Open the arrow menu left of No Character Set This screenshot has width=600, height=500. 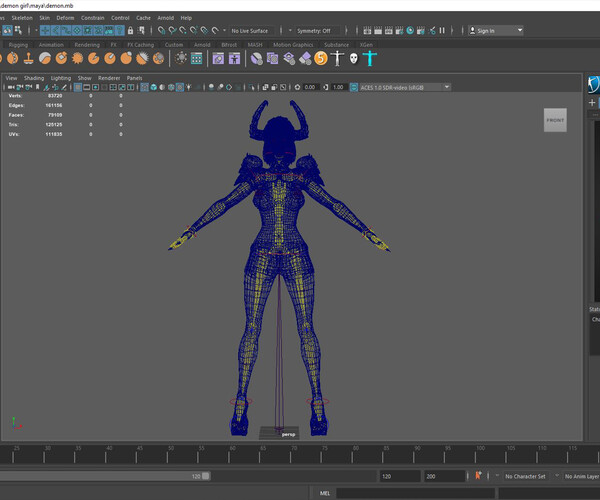(497, 476)
